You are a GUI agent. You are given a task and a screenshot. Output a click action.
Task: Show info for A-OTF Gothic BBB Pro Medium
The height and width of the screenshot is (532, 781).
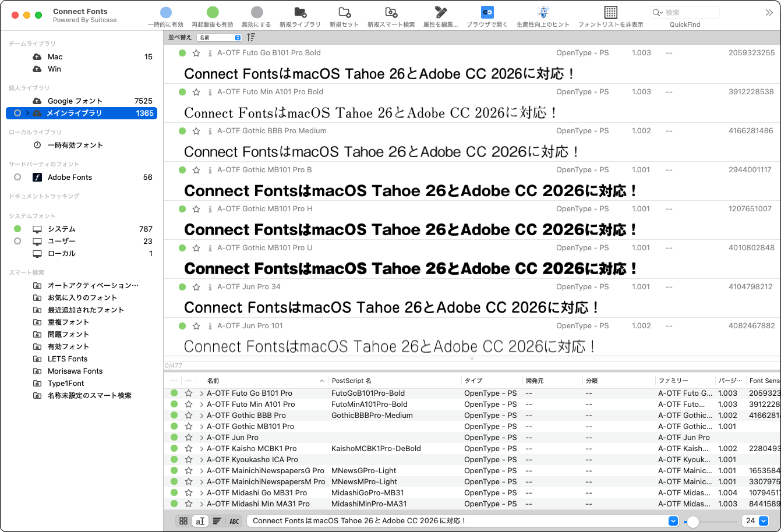coord(210,131)
